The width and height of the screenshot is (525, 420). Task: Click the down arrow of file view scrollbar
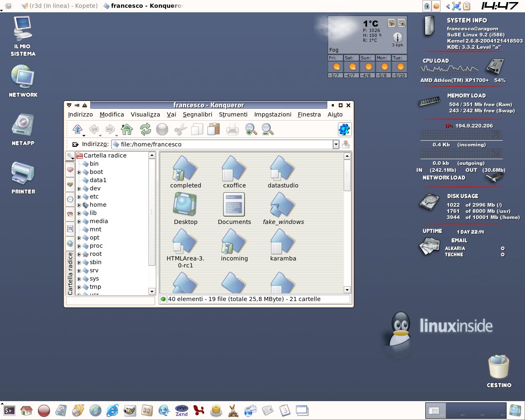coord(347,290)
